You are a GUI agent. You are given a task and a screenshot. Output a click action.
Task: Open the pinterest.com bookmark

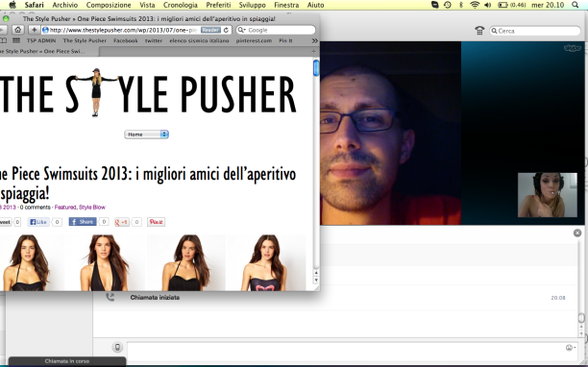pos(254,40)
